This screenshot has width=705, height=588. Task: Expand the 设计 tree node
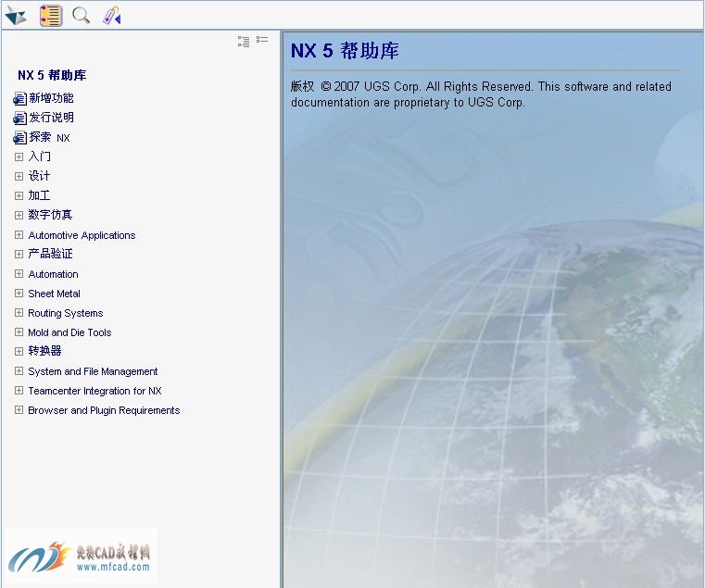[19, 176]
